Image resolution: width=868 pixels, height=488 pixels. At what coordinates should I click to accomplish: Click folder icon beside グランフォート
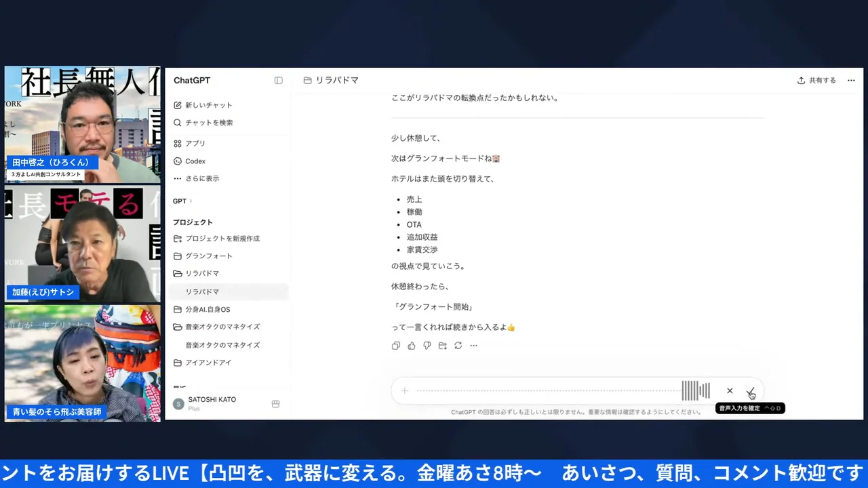click(x=178, y=256)
